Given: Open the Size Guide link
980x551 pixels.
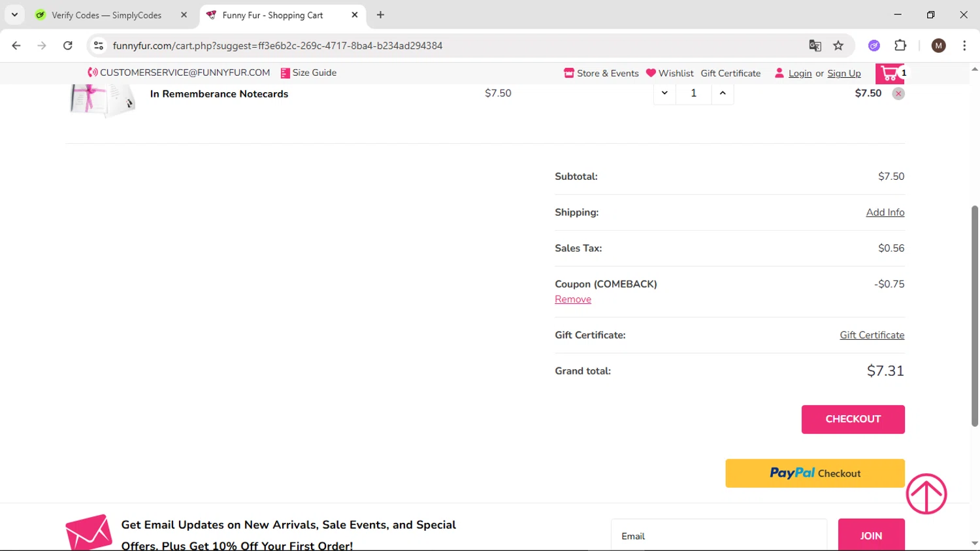Looking at the screenshot, I should coord(308,73).
